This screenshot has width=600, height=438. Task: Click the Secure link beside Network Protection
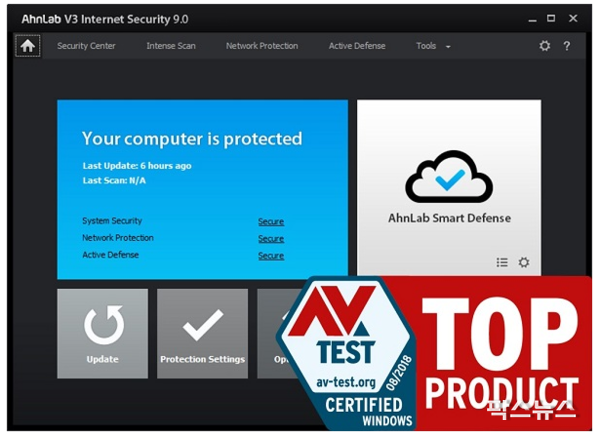271,239
